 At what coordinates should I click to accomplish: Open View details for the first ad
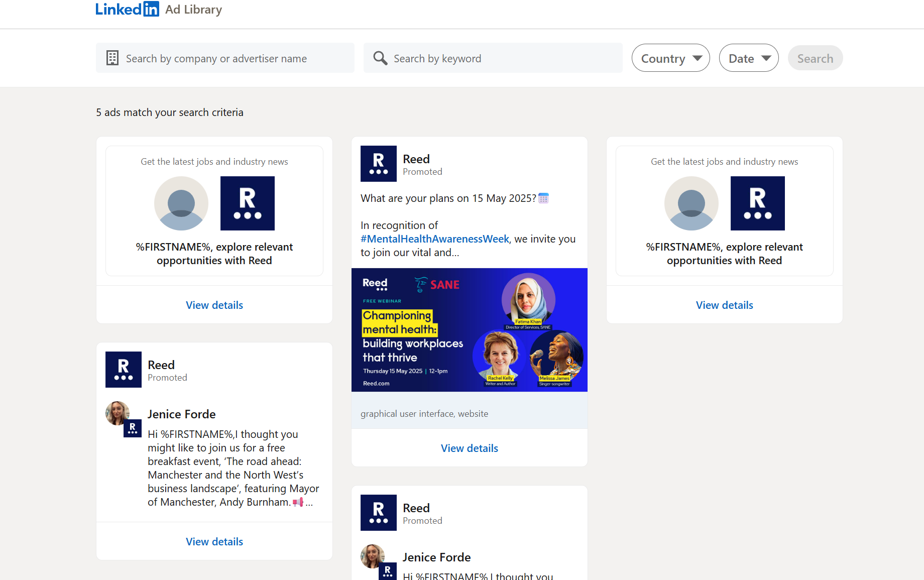(x=214, y=305)
